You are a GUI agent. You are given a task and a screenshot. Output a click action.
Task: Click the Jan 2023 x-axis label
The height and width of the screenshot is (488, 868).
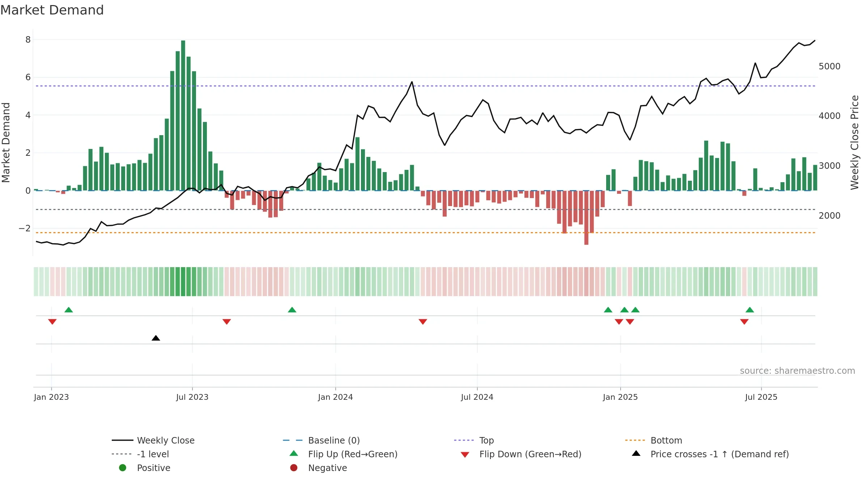pos(51,397)
